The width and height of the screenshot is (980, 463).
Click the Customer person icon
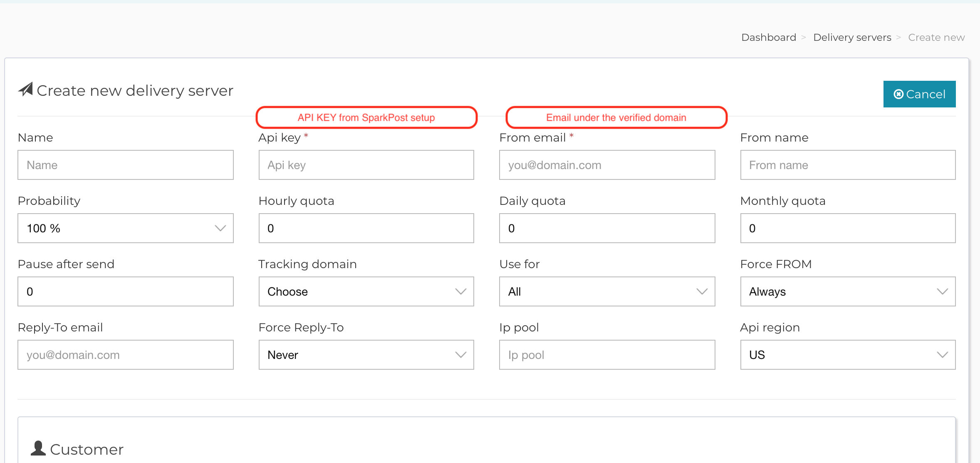pyautogui.click(x=38, y=448)
